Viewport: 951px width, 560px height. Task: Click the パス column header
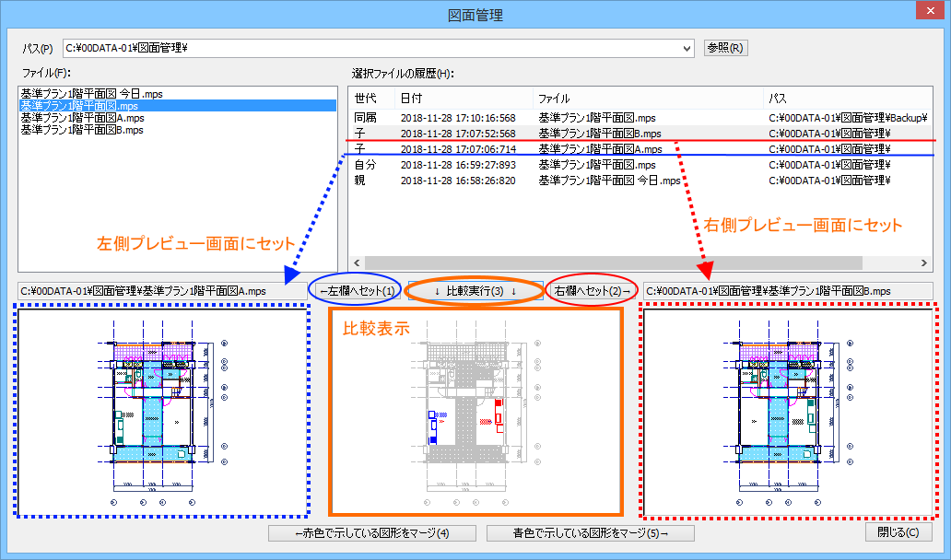847,99
